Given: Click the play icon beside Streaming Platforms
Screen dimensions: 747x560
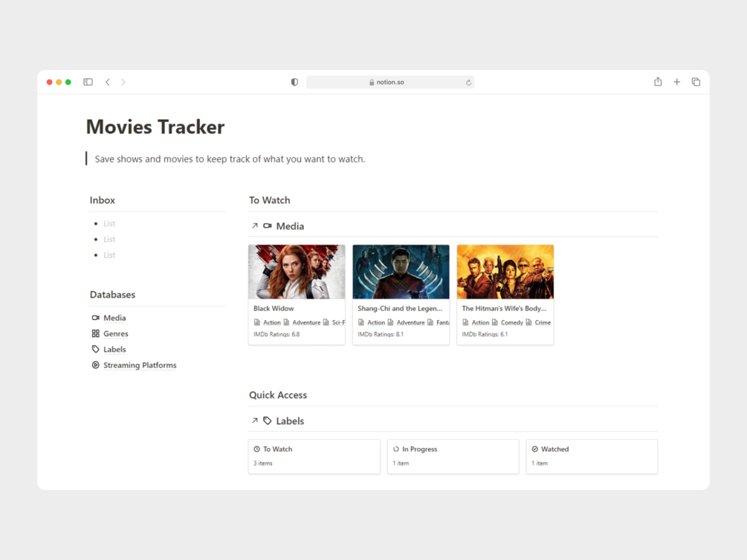Looking at the screenshot, I should click(96, 365).
